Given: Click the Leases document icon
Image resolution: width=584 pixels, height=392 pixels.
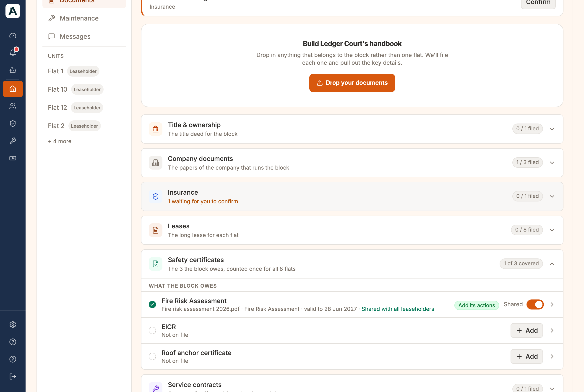Looking at the screenshot, I should [x=156, y=230].
